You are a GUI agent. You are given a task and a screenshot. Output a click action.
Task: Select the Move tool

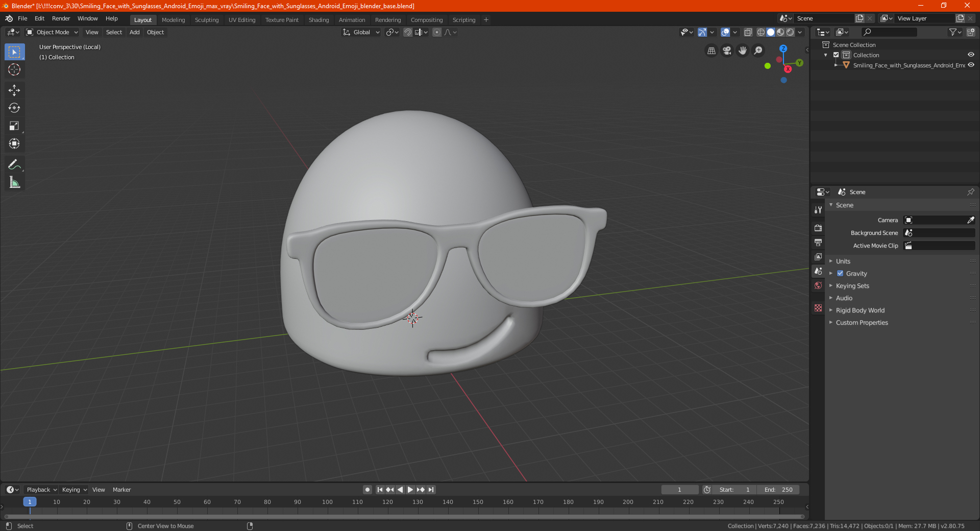14,90
